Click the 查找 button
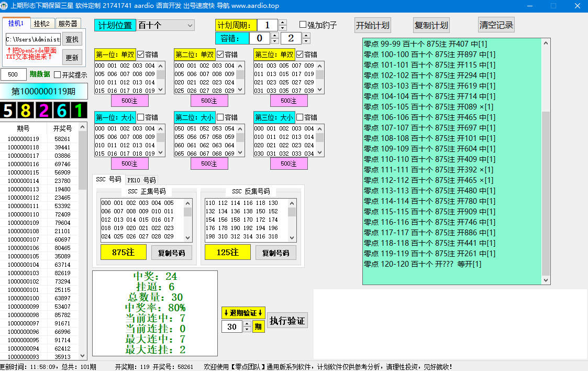This screenshot has width=588, height=371. [x=72, y=39]
